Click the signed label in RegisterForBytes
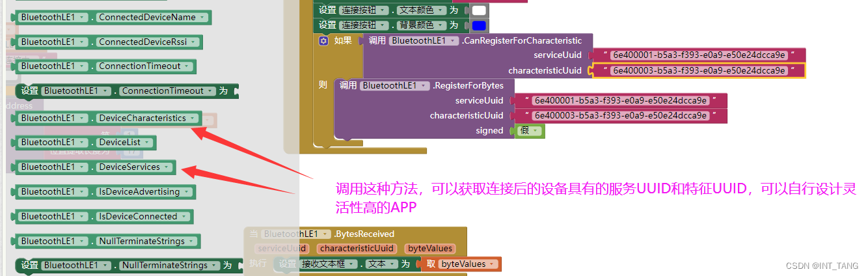 coord(489,131)
